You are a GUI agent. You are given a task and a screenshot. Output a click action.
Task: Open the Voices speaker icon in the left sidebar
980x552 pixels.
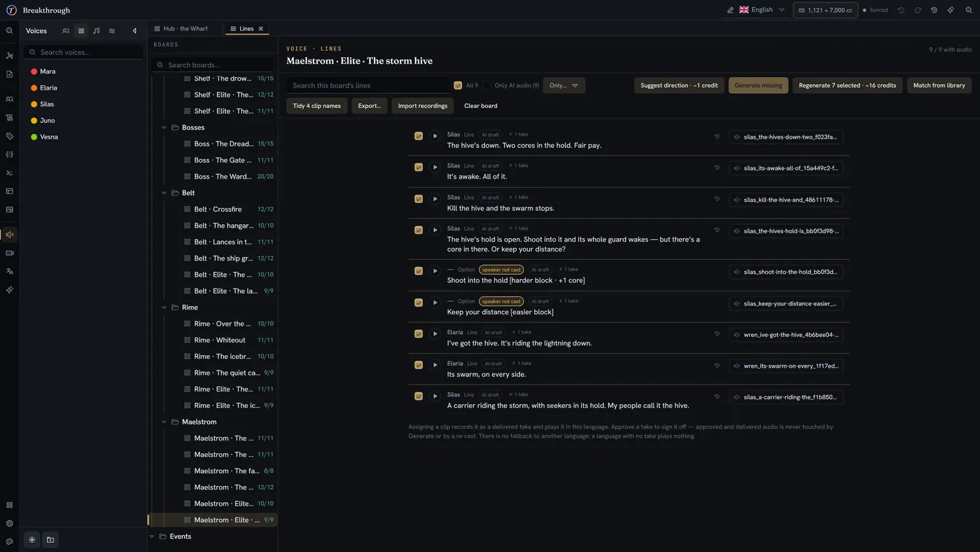(x=10, y=235)
